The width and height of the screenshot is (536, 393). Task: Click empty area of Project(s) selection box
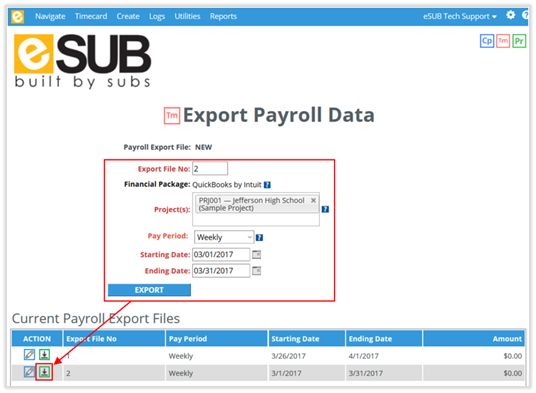click(x=256, y=219)
